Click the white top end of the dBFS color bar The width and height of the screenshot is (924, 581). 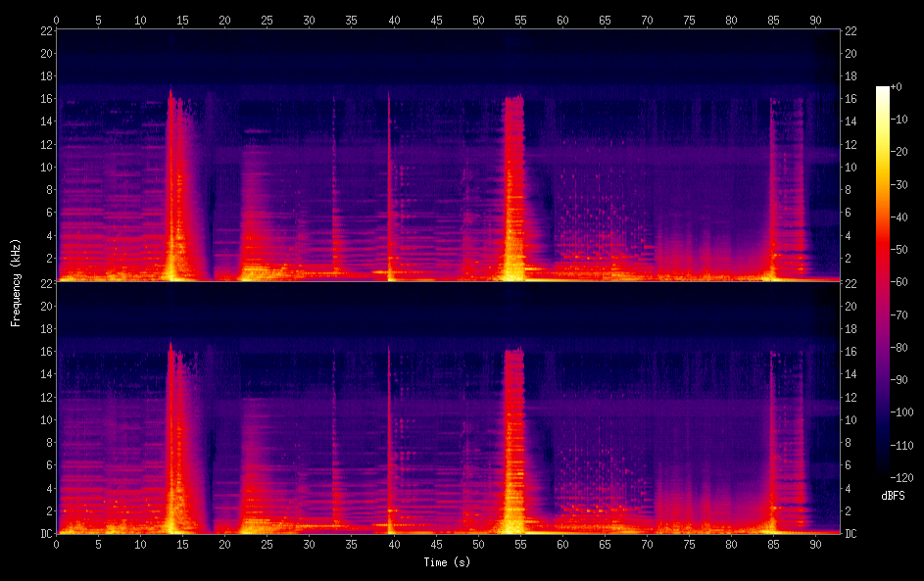(883, 91)
